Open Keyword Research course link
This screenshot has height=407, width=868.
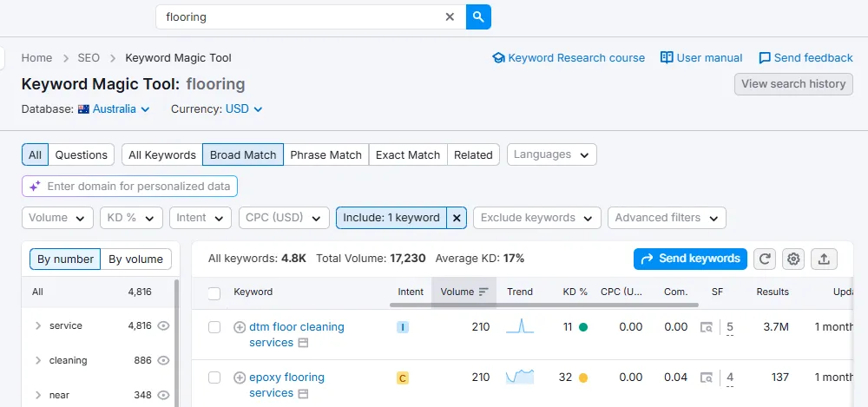(569, 57)
